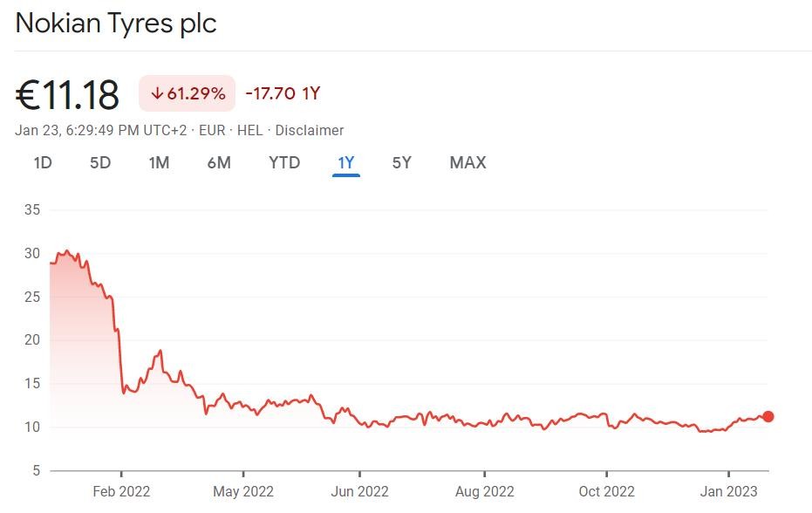
Task: Click the active 1Y tab
Action: [346, 162]
